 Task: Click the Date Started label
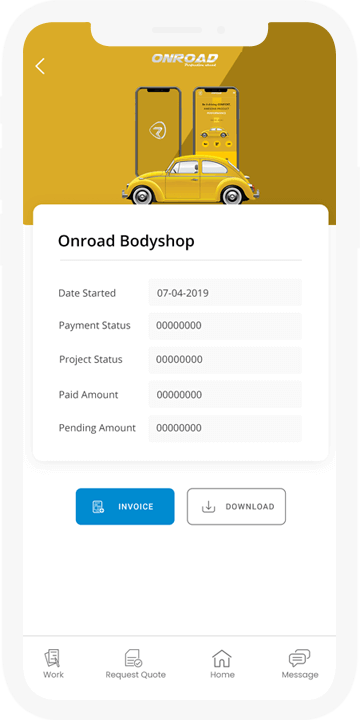[87, 293]
